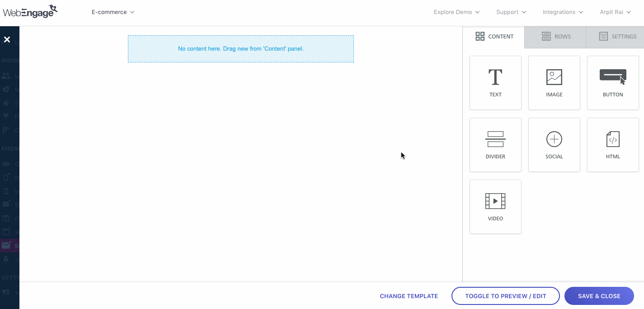Add a Divider content block
The image size is (644, 309).
click(495, 145)
